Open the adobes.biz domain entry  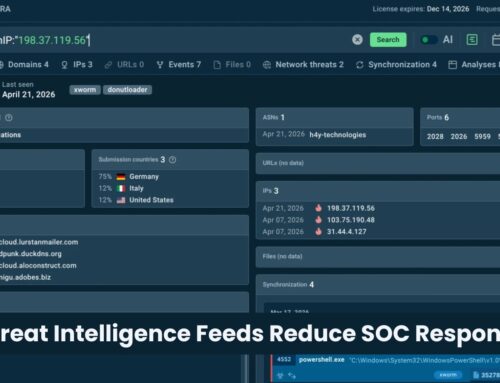click(x=25, y=277)
